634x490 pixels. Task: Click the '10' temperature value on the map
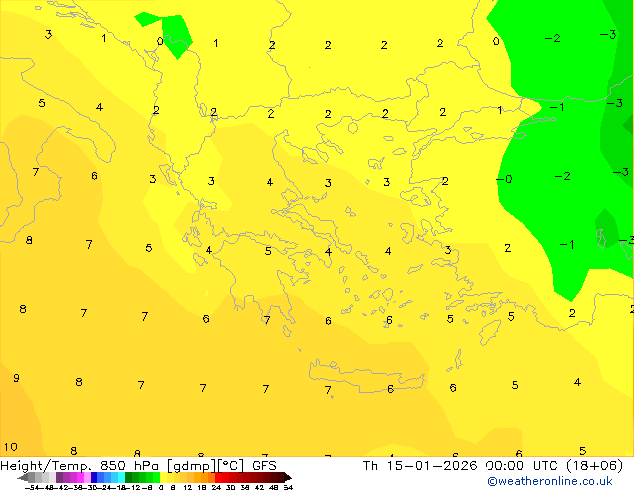pos(11,447)
